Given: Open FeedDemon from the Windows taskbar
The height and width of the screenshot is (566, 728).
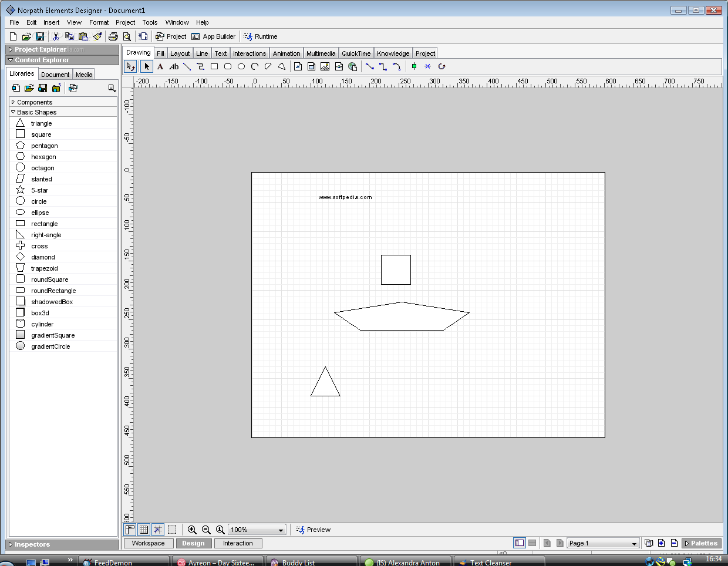Looking at the screenshot, I should pos(123,561).
